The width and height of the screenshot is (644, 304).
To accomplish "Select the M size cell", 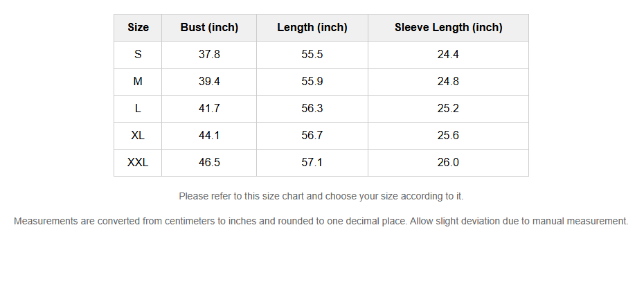I will pos(138,82).
